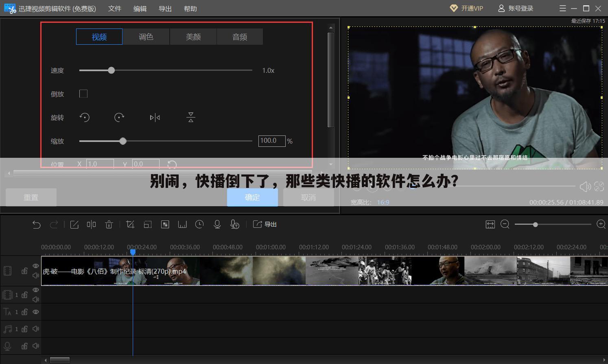Switch to the 音频 audio tab

(x=240, y=37)
